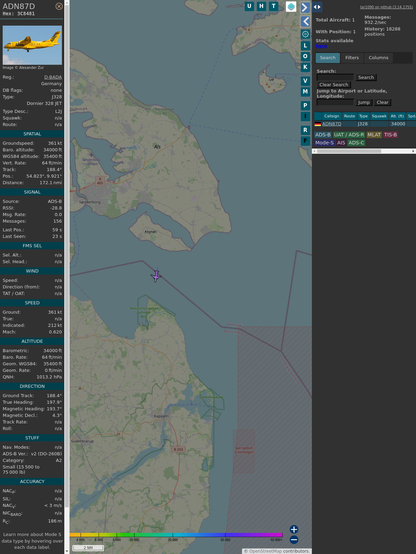Image resolution: width=416 pixels, height=554 pixels.
Task: Open the D-BADA registration link
Action: point(53,77)
